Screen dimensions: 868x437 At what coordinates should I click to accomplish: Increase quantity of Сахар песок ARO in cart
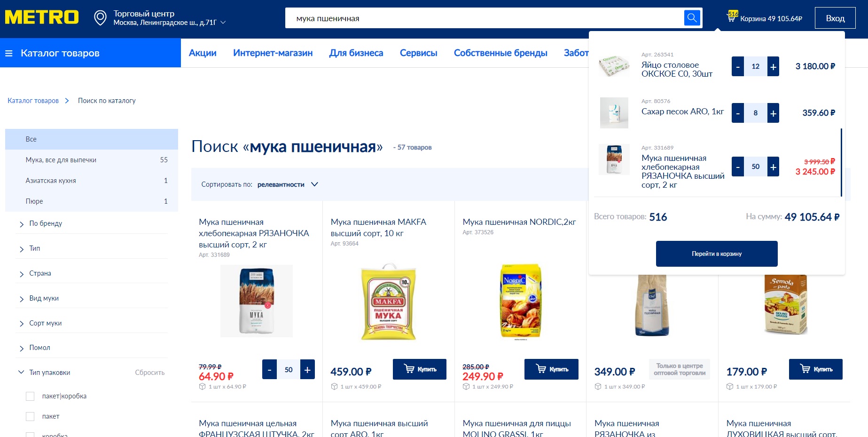point(773,113)
